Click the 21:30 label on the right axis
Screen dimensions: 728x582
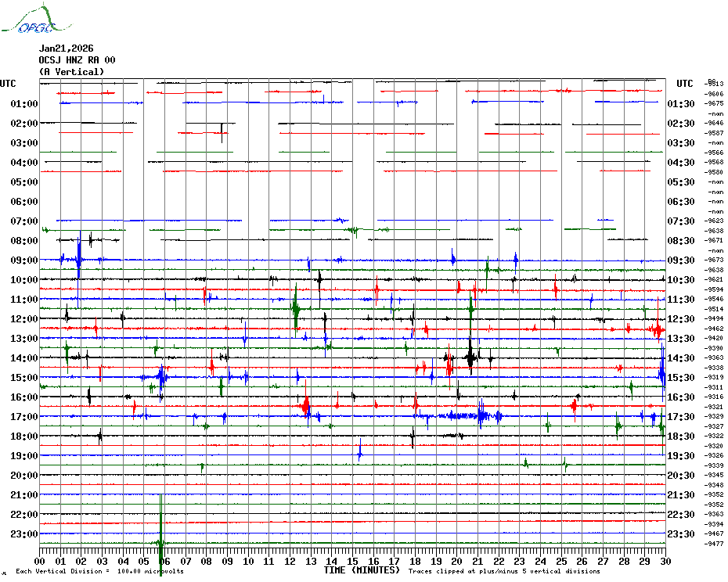coord(680,495)
